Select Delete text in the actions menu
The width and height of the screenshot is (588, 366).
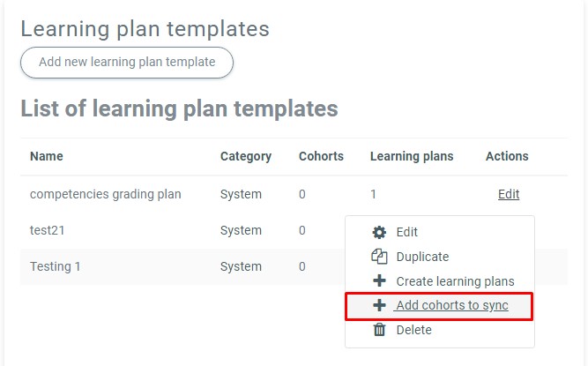tap(414, 330)
